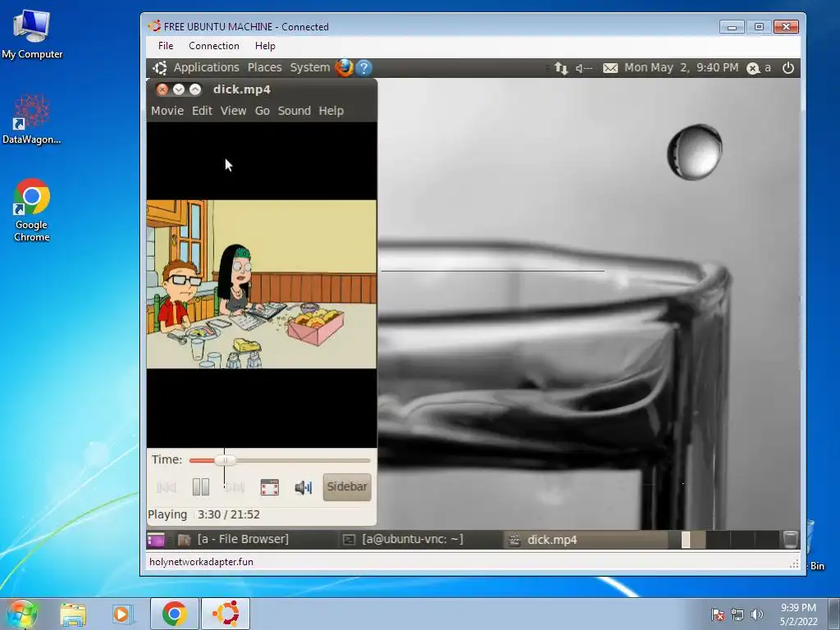The height and width of the screenshot is (630, 840).
Task: Open the Edit menu in video player
Action: point(202,111)
